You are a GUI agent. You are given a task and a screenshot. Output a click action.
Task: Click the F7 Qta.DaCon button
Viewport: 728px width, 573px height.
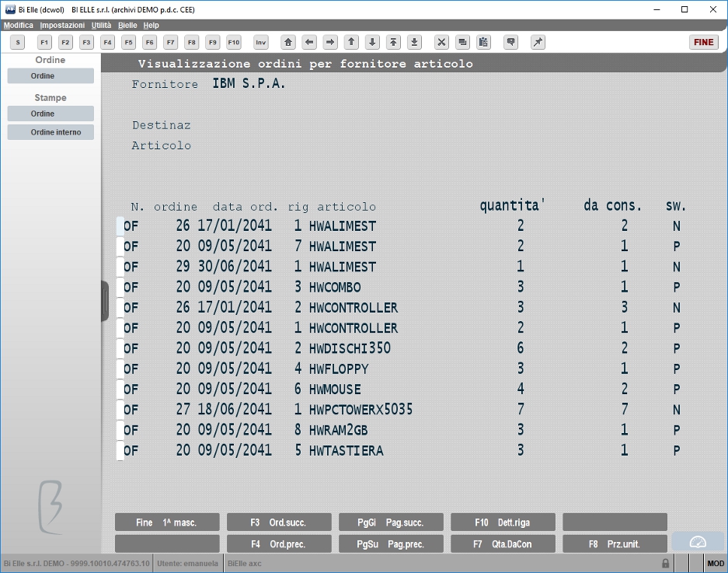click(503, 543)
